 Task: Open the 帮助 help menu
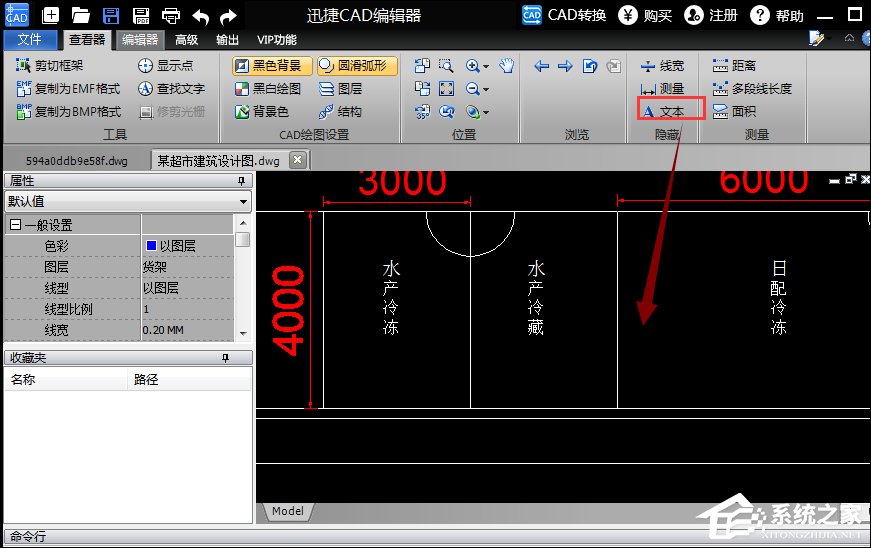[777, 15]
